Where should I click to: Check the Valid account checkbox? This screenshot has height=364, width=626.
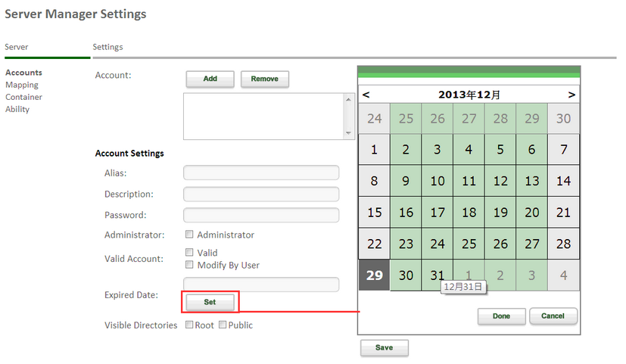(x=190, y=253)
